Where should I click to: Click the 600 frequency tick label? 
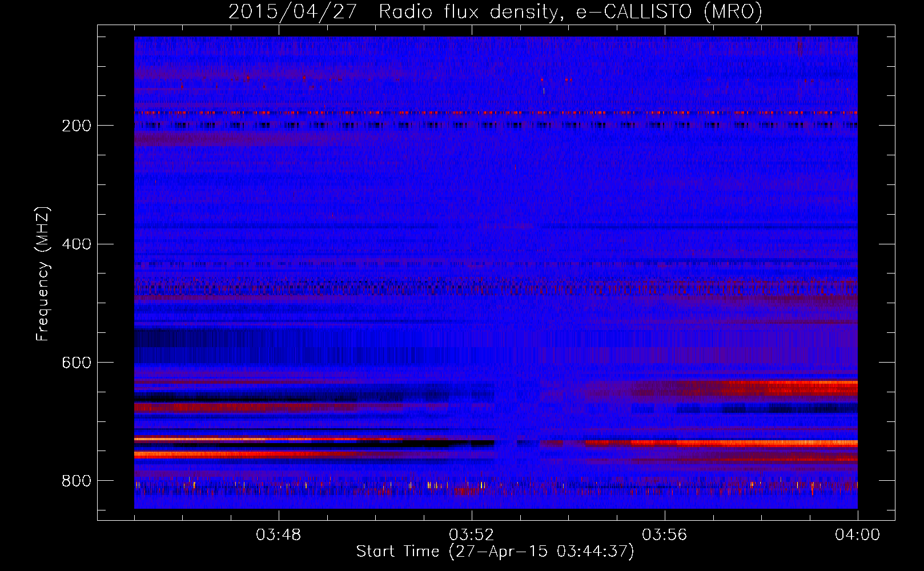(77, 363)
